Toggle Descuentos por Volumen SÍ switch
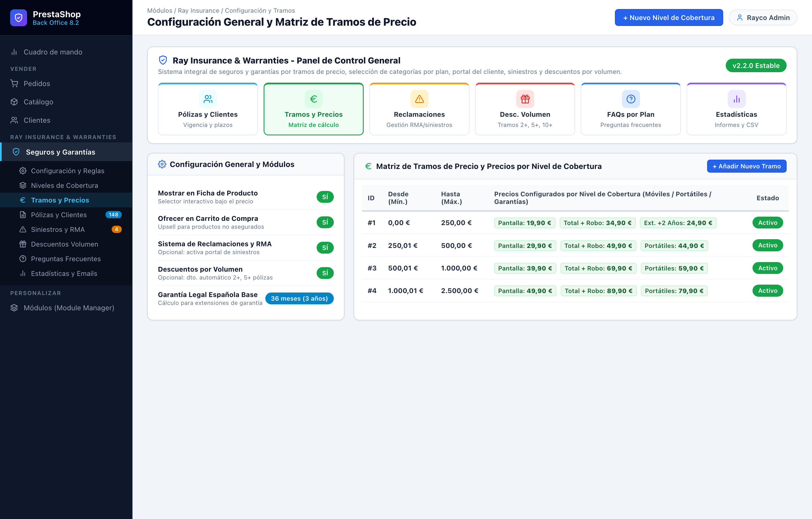 (x=325, y=273)
